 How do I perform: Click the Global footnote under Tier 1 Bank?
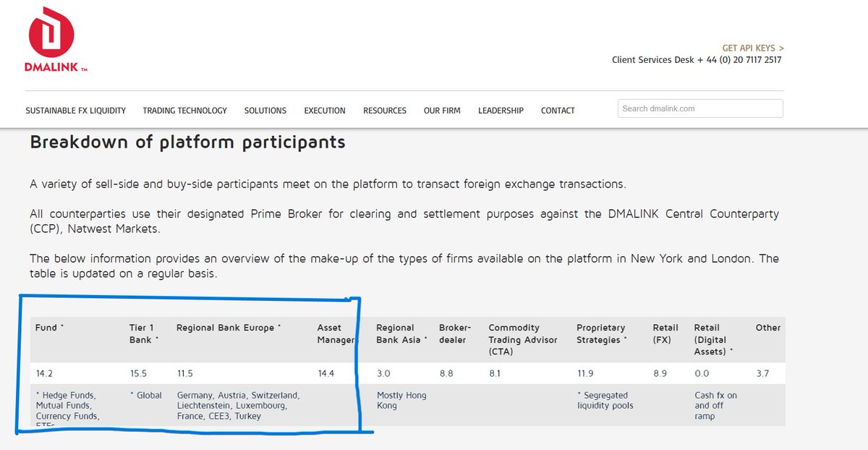(145, 396)
